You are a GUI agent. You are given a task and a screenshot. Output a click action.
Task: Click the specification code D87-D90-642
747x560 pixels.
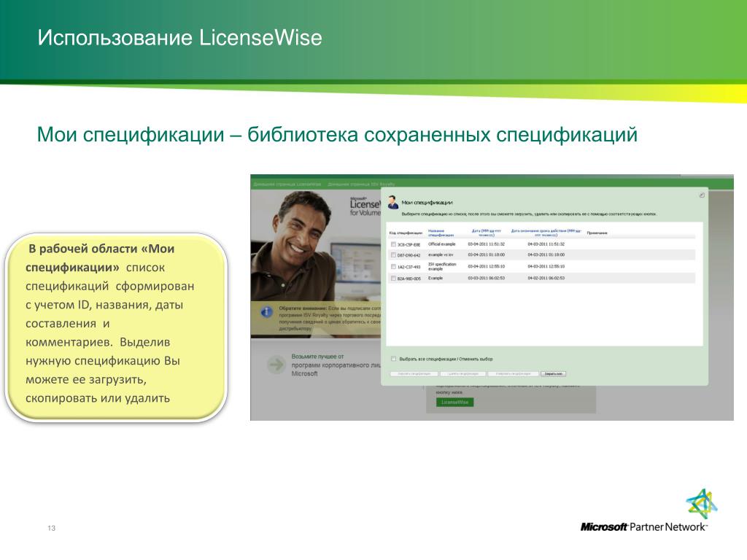tap(409, 256)
